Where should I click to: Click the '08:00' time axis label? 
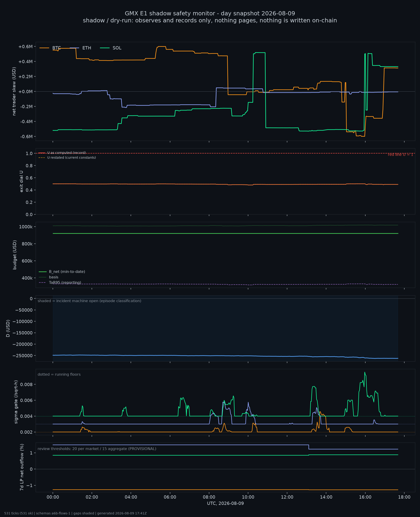coord(209,497)
